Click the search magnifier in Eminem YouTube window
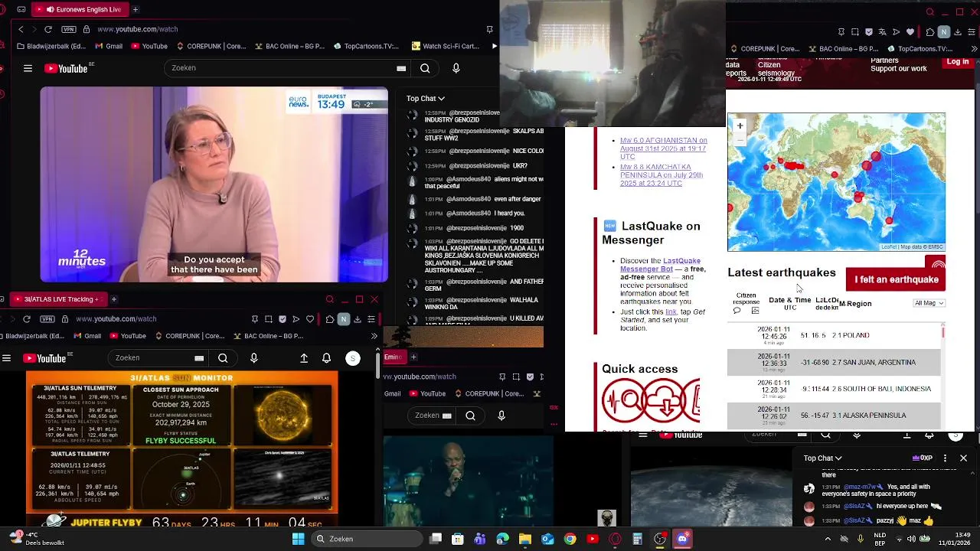 pyautogui.click(x=470, y=416)
